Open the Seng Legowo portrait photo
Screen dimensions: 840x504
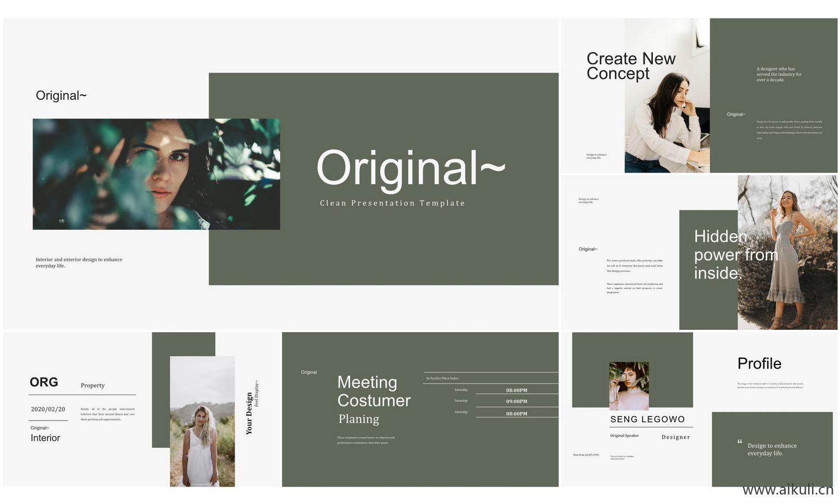pos(629,386)
